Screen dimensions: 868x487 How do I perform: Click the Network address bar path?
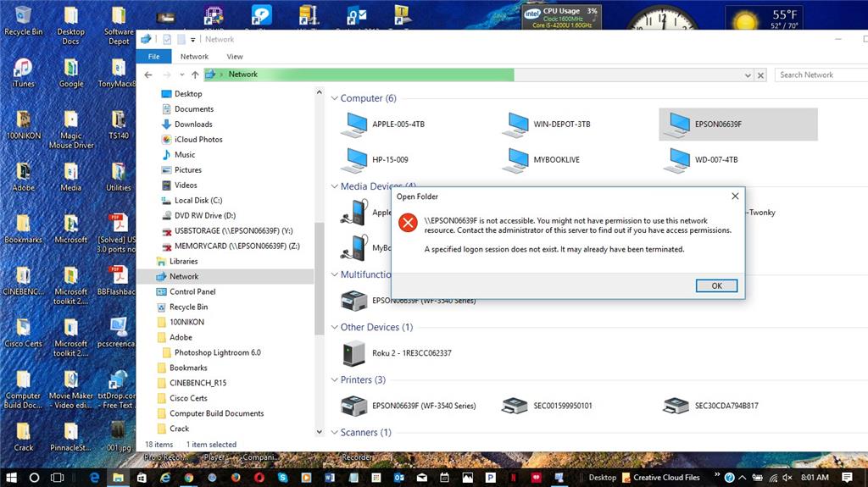pos(243,75)
